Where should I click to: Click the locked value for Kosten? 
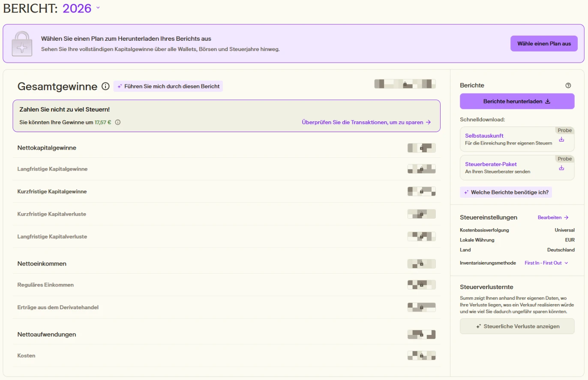point(421,356)
